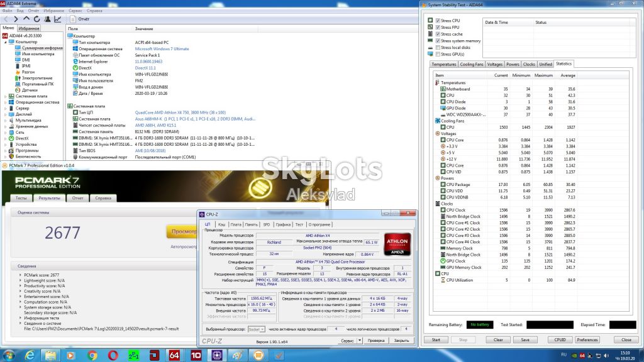Screen dimensions: 644x362
Task: Expand the Сеть tree node
Action: 5,132
